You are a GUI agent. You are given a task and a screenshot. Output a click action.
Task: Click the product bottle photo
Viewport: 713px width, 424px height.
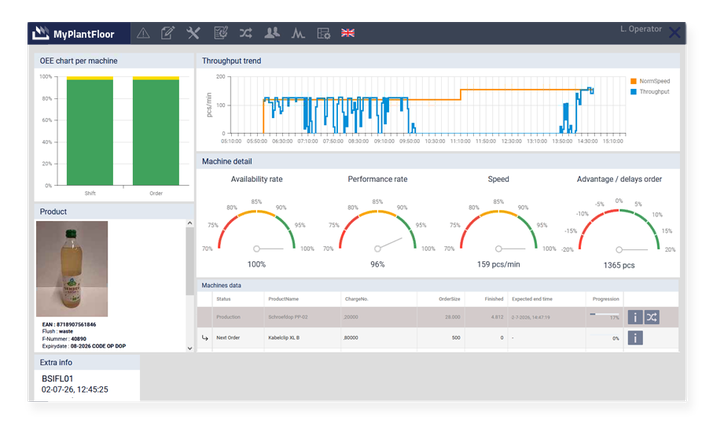point(72,268)
